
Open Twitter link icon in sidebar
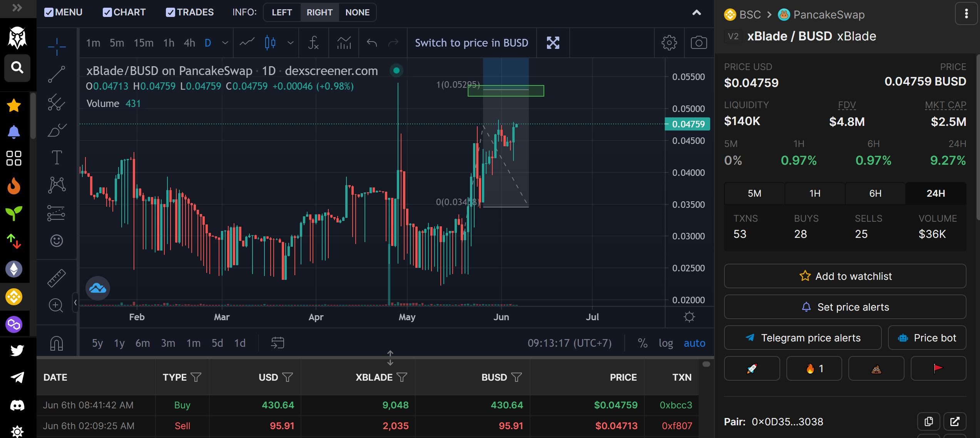click(17, 350)
